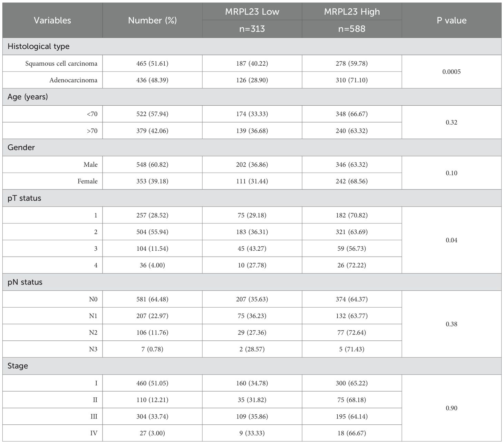This screenshot has width=504, height=444.
Task: Select the 18 (66.67) Stage IV cell
Action: click(x=352, y=433)
